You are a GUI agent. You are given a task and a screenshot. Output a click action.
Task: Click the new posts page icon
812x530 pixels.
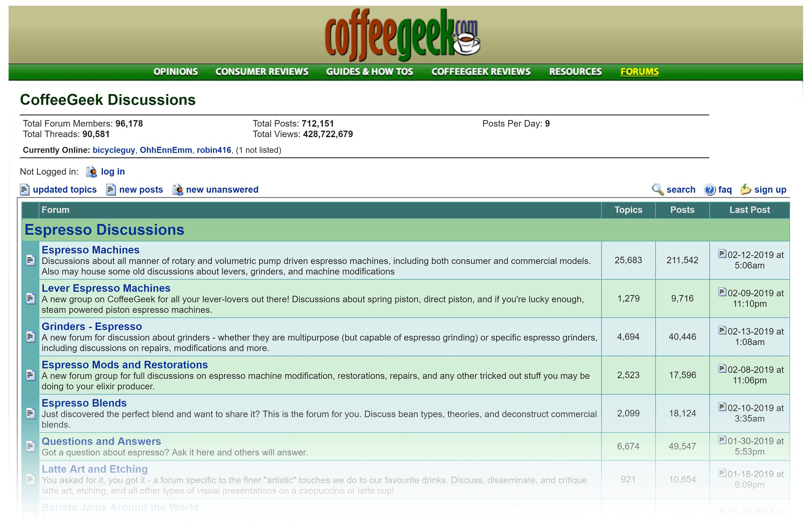click(111, 190)
